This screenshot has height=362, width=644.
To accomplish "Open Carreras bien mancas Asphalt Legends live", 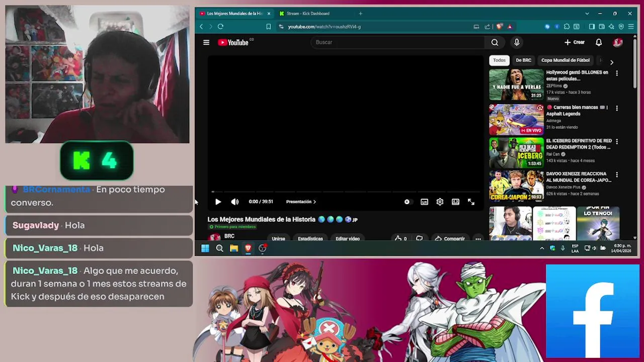I will (516, 119).
